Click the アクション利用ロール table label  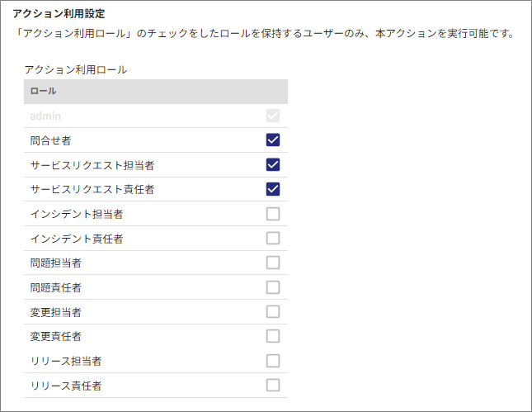pos(76,70)
